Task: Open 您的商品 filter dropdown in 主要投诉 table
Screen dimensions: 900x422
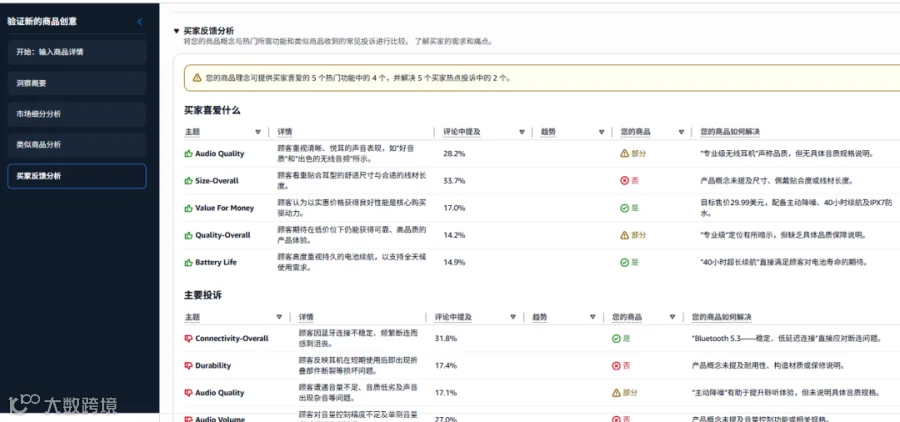Action: tap(673, 317)
